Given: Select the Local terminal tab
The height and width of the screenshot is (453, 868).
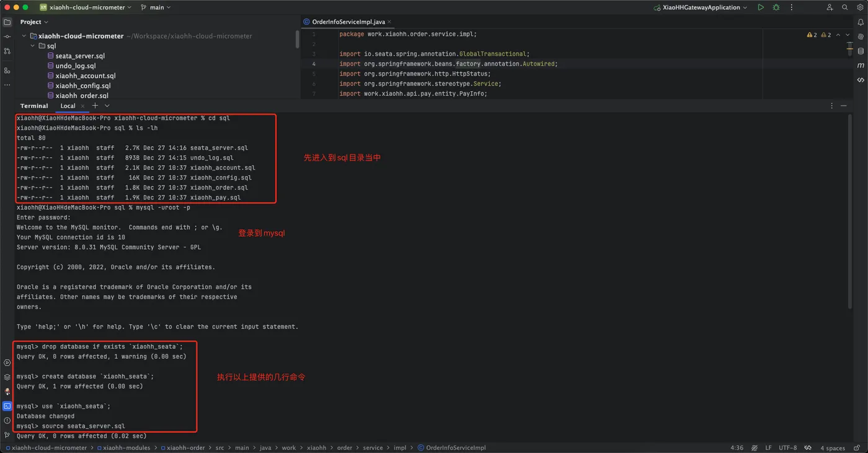Looking at the screenshot, I should 68,106.
